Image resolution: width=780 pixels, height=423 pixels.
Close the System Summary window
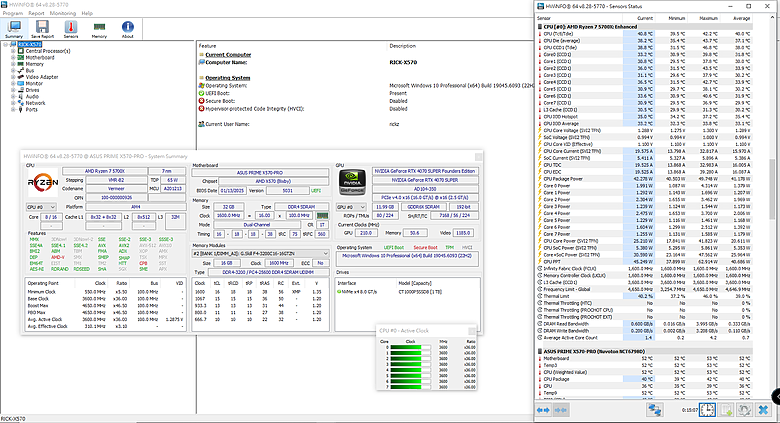tap(478, 156)
